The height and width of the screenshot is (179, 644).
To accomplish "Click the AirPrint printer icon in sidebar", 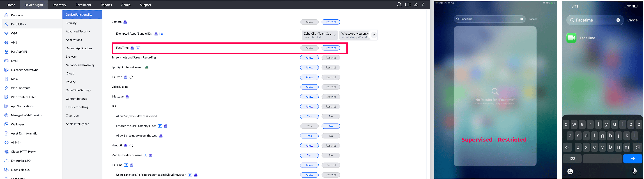I will (6, 143).
